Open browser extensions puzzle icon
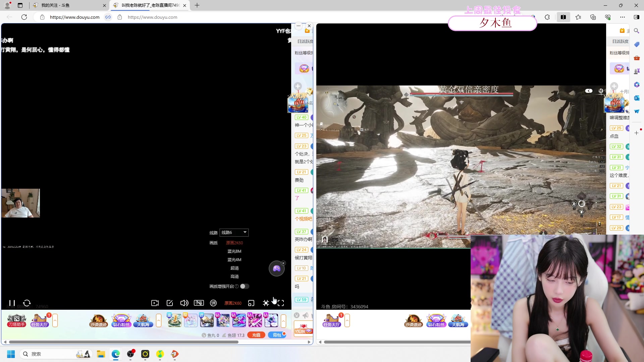This screenshot has width=644, height=362. pyautogui.click(x=547, y=17)
